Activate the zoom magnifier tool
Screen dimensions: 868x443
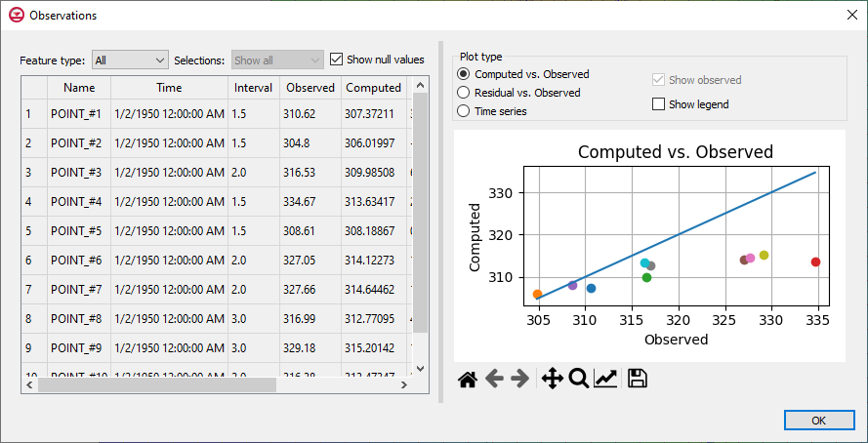(578, 380)
